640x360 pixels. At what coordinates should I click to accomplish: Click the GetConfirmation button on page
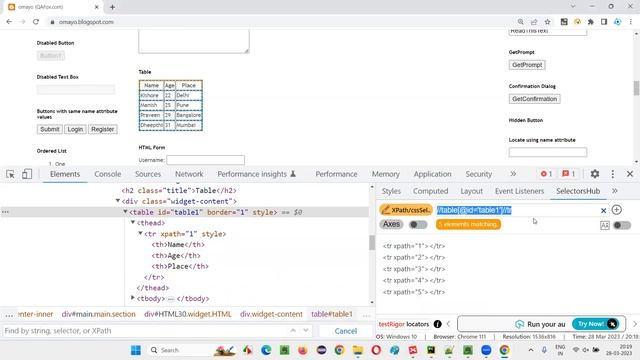pyautogui.click(x=534, y=99)
